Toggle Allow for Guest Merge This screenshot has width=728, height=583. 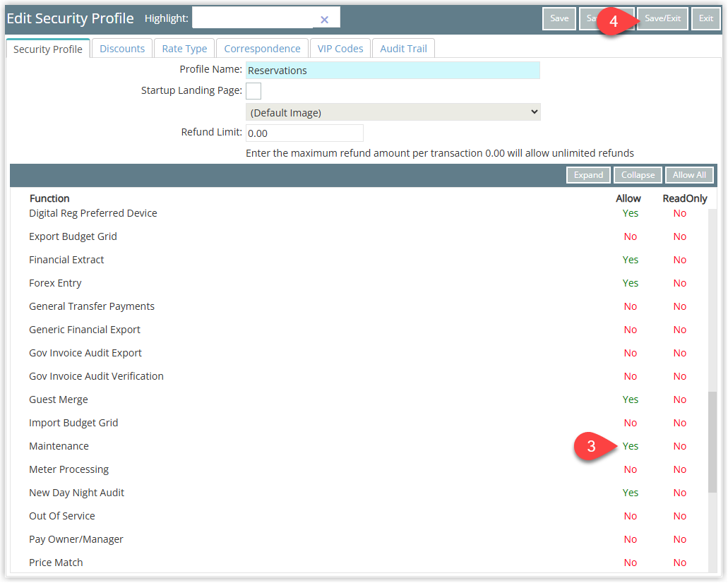630,399
